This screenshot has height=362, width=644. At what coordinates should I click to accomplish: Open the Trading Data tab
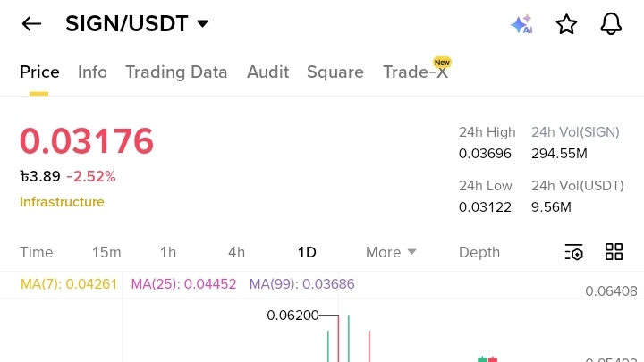176,72
